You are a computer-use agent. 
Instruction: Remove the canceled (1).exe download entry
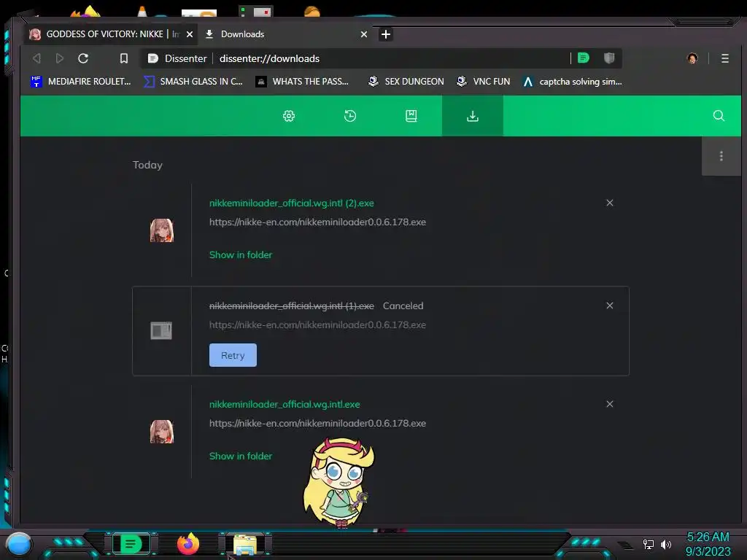click(610, 306)
